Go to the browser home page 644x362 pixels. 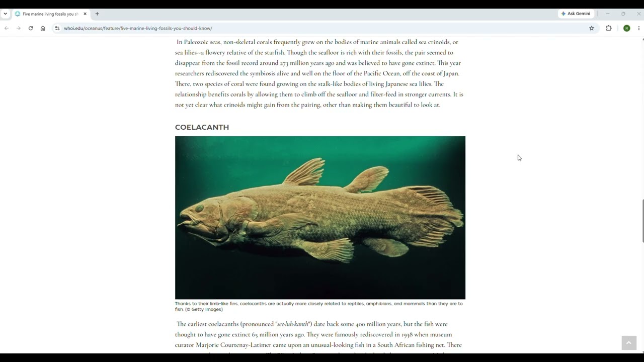coord(43,28)
